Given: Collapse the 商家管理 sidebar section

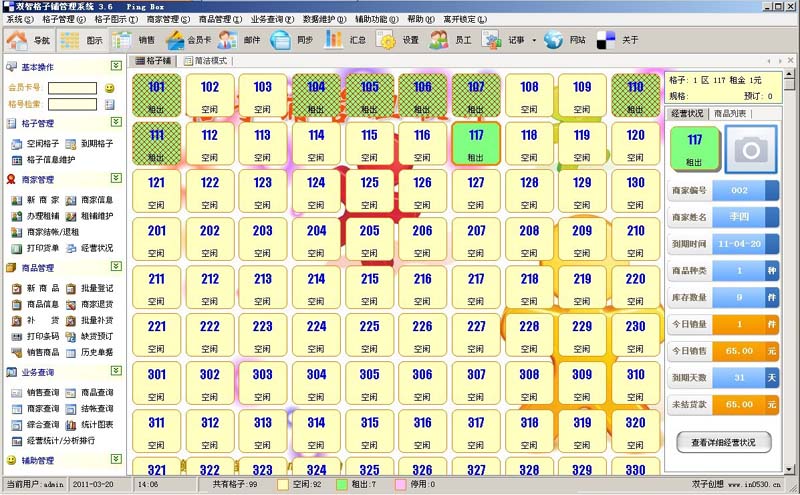Looking at the screenshot, I should [x=116, y=178].
